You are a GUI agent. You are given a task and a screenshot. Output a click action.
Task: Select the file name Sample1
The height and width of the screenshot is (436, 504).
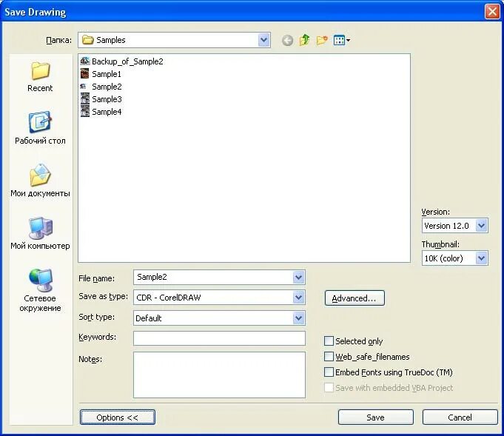pos(107,74)
